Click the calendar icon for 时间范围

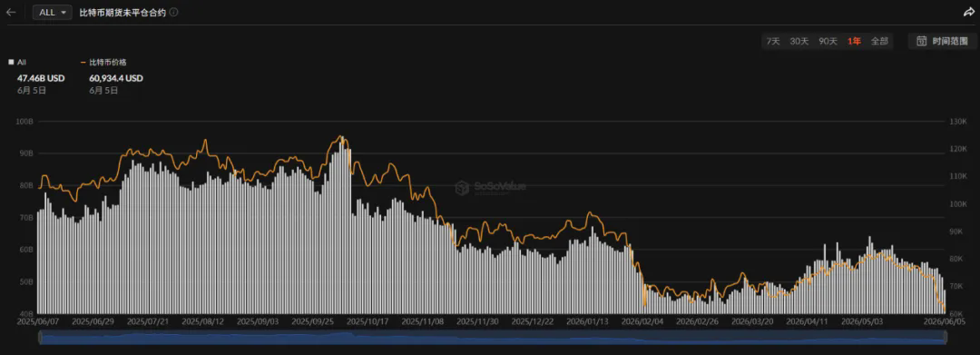pyautogui.click(x=921, y=41)
